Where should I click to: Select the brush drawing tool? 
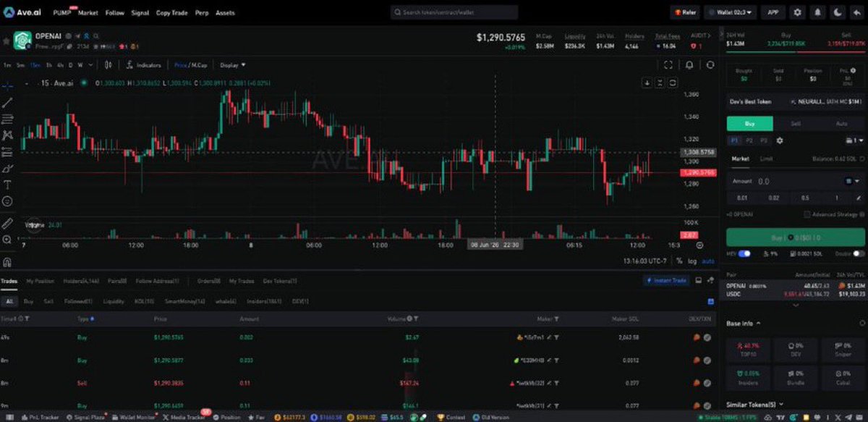pyautogui.click(x=8, y=168)
